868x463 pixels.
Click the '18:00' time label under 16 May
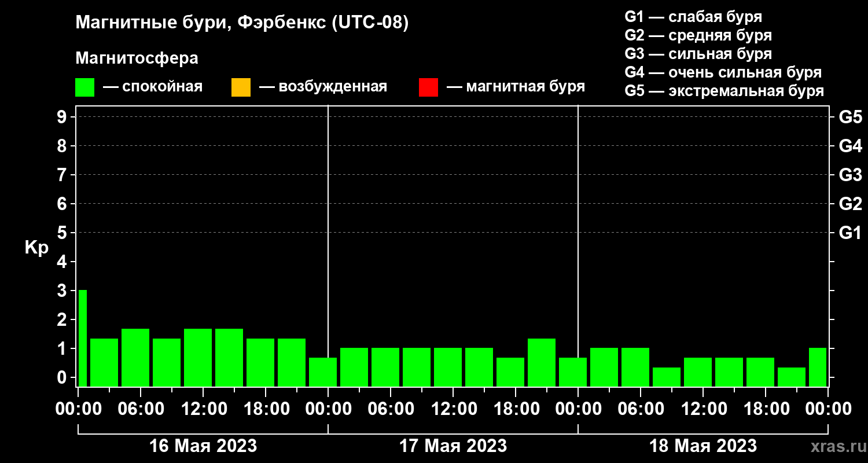266,409
